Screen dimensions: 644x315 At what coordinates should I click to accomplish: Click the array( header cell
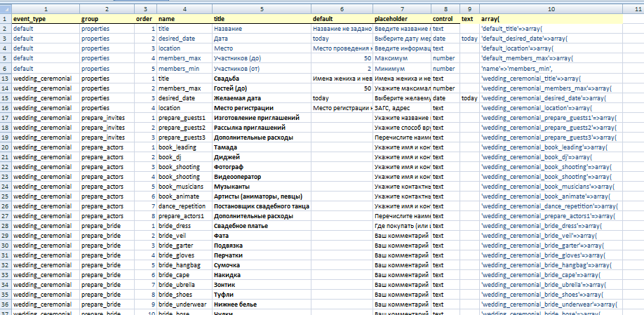[x=551, y=19]
